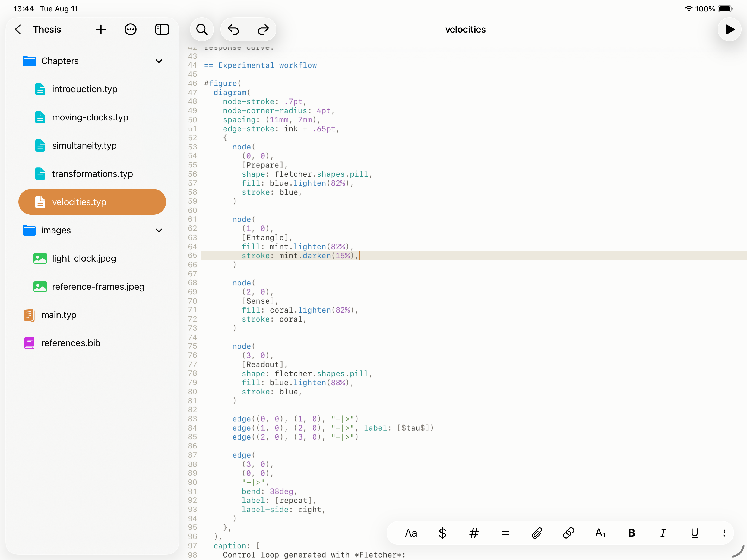
Task: Click edge line with $tau$ label
Action: tap(333, 428)
